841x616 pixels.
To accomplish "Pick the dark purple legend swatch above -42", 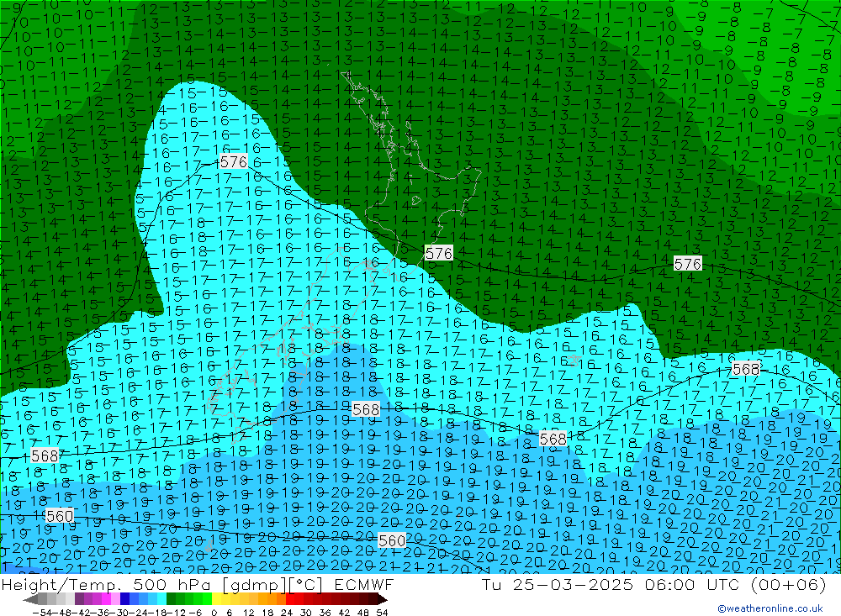I will click(79, 599).
